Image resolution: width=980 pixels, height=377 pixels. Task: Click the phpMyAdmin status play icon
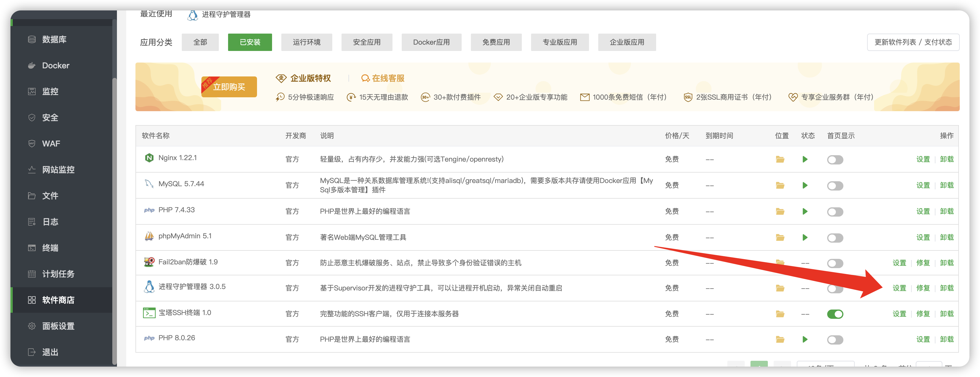(x=805, y=238)
